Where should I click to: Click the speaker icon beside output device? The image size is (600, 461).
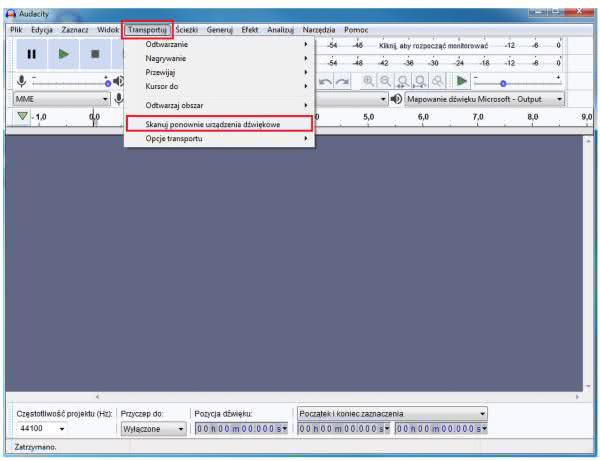[x=397, y=99]
